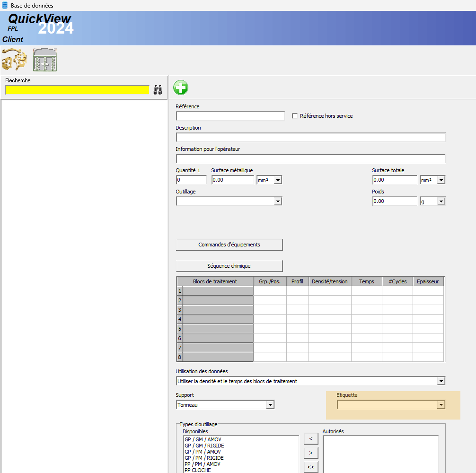The width and height of the screenshot is (476, 473).
Task: Open the Poids unit dropdown
Action: 441,201
